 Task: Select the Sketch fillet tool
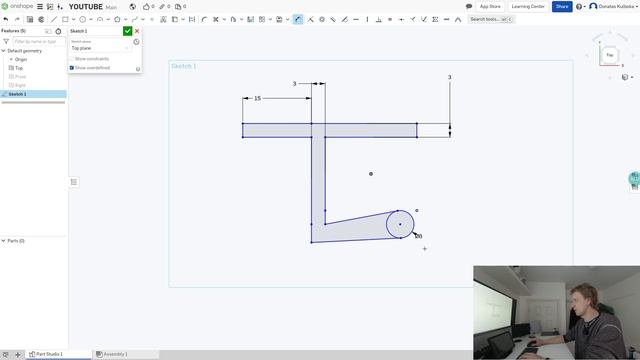(204, 19)
